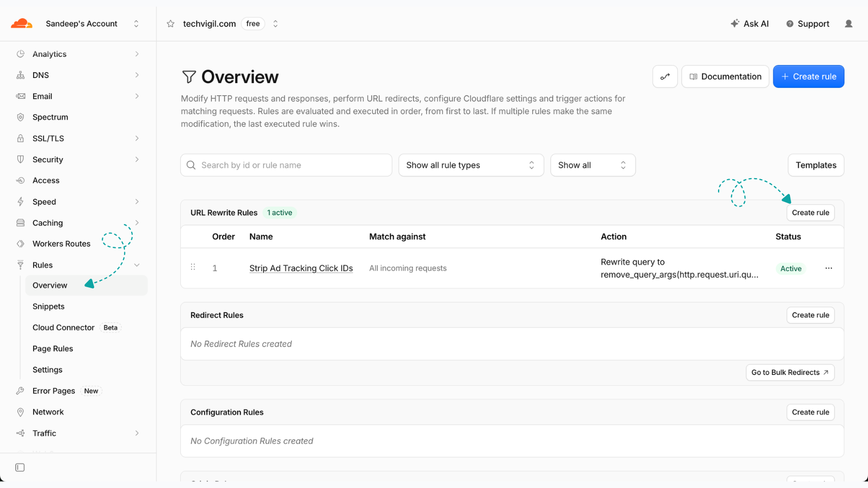This screenshot has width=868, height=488.
Task: Star the techvigil.com domain
Action: [x=171, y=24]
